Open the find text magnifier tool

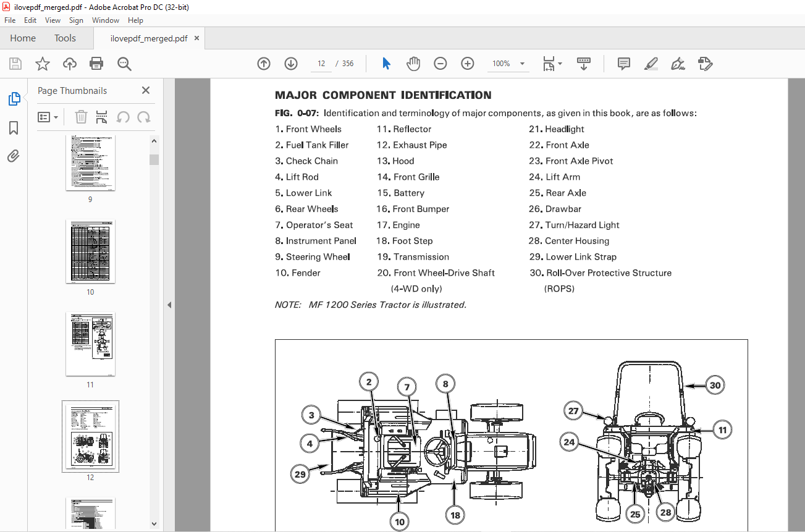tap(125, 64)
